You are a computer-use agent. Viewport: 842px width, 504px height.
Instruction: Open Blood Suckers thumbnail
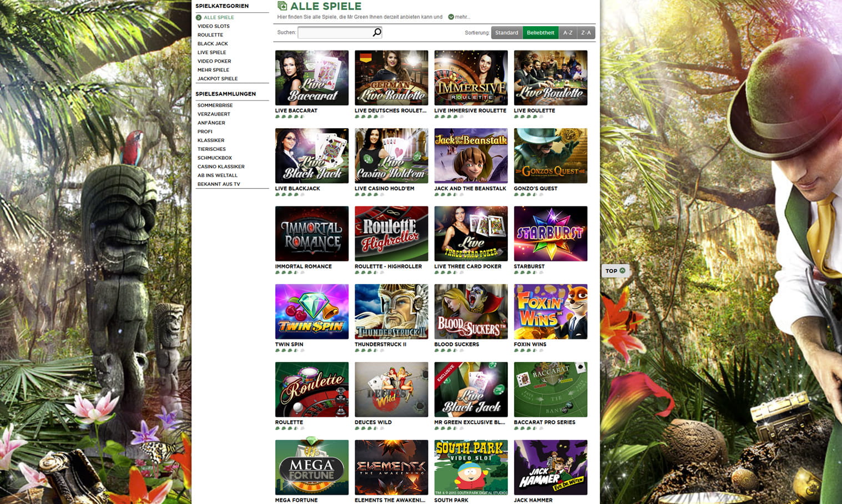(x=471, y=312)
